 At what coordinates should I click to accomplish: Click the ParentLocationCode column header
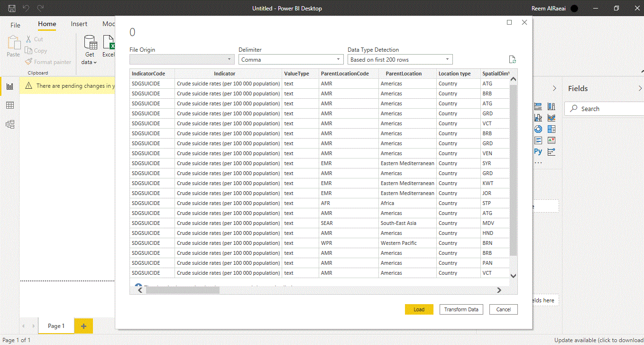(x=349, y=74)
